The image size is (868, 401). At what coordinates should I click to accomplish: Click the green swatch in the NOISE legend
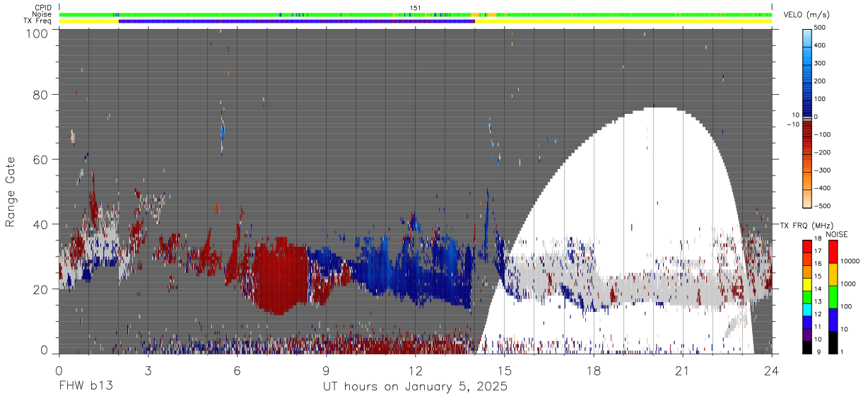[833, 297]
